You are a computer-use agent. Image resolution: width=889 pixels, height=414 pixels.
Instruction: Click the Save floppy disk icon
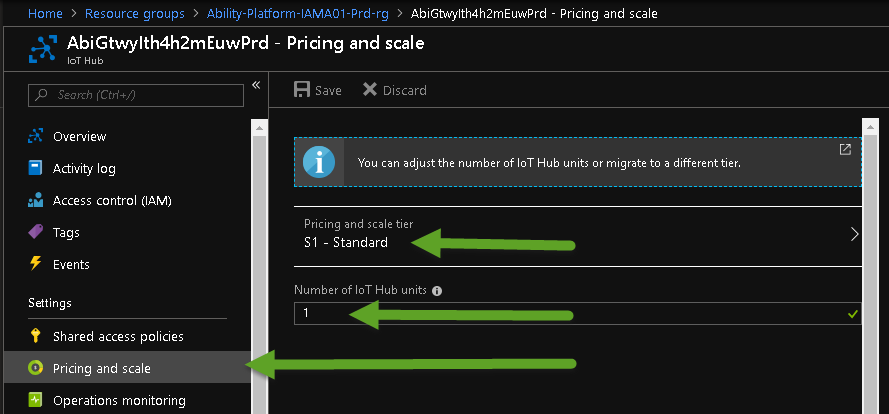pyautogui.click(x=302, y=90)
